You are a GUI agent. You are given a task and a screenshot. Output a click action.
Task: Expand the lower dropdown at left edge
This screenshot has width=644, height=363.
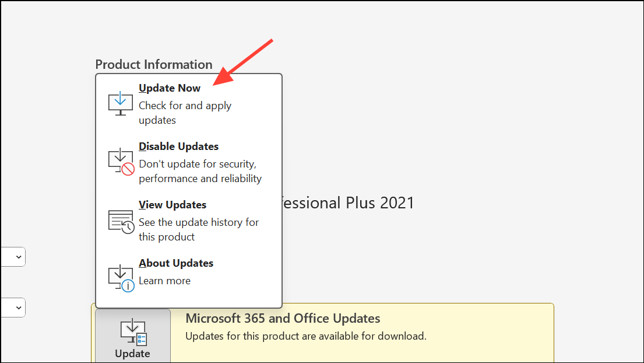click(x=13, y=308)
